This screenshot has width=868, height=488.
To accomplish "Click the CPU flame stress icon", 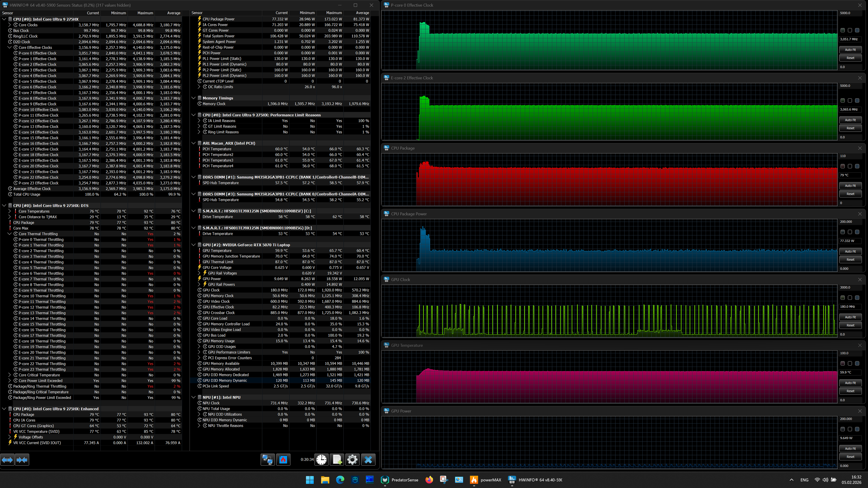I will pos(283,459).
